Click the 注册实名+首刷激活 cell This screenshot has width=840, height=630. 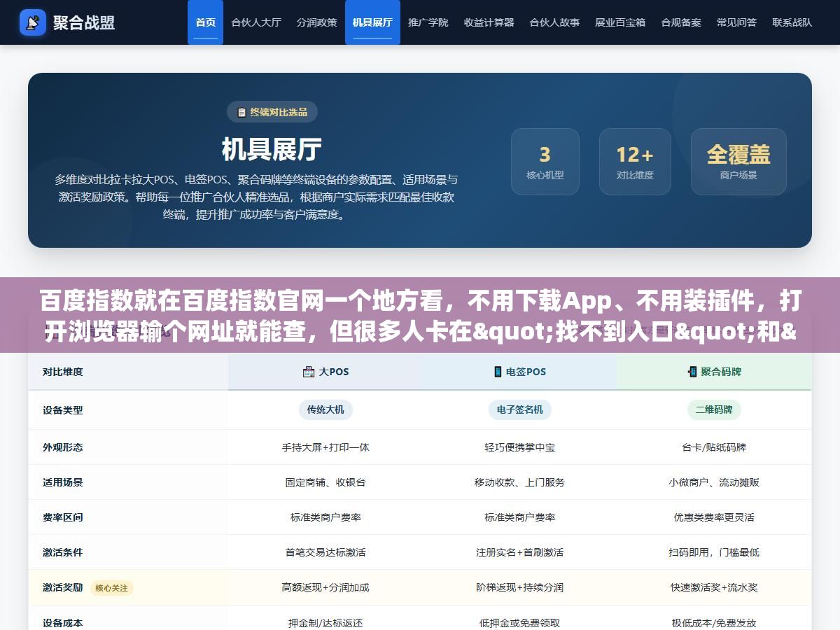519,552
